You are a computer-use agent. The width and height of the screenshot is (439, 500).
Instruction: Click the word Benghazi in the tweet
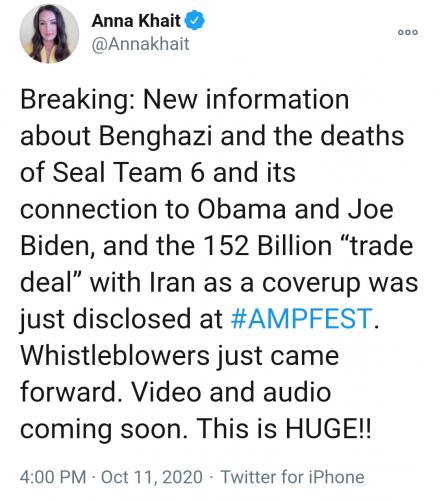tap(156, 137)
